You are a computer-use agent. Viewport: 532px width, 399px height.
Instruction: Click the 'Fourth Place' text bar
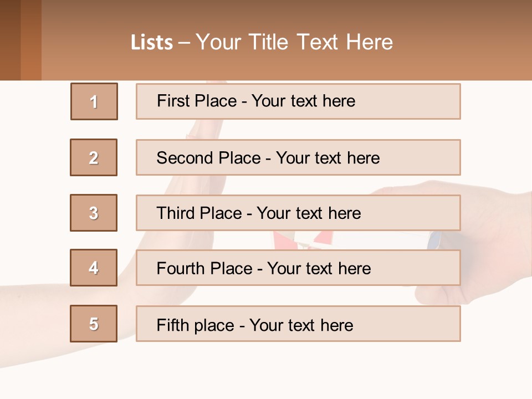[298, 268]
